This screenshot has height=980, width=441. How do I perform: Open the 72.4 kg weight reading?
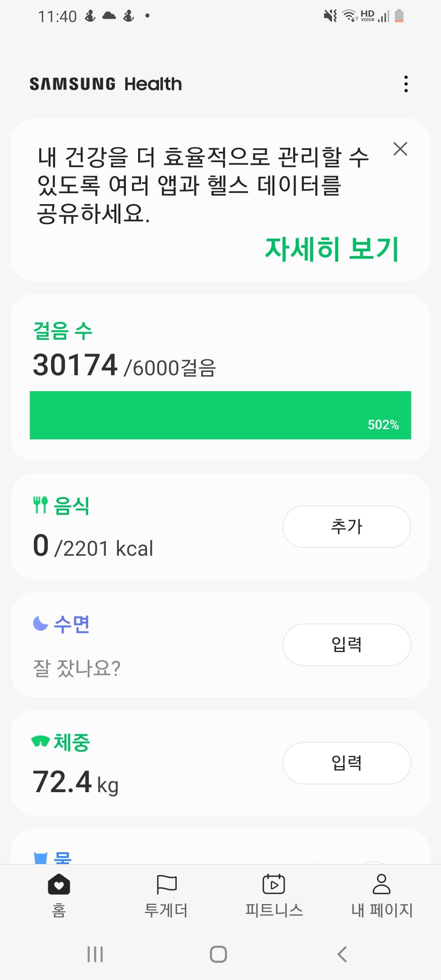click(x=76, y=782)
